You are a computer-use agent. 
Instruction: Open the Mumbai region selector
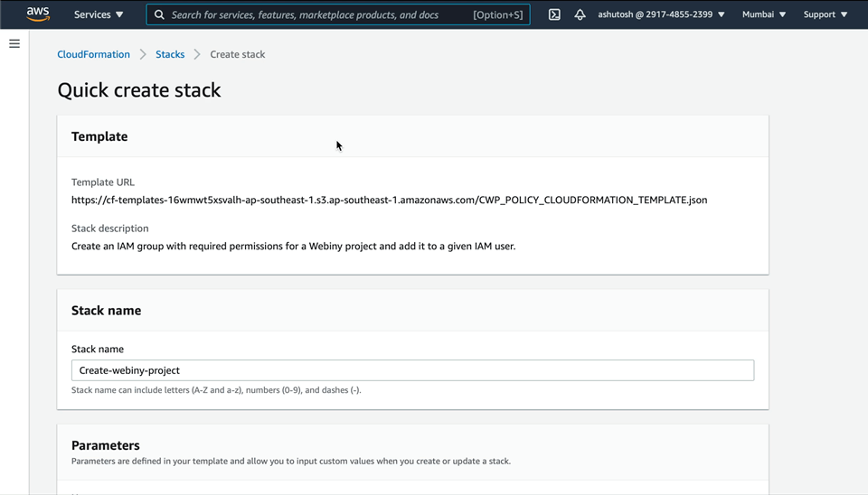[x=764, y=14]
